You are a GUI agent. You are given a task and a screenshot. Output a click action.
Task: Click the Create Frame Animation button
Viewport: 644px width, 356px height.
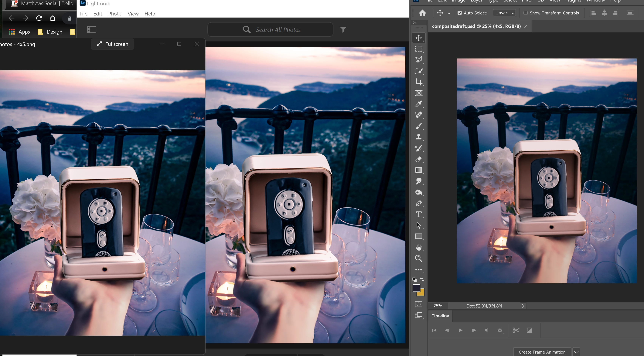click(x=542, y=352)
